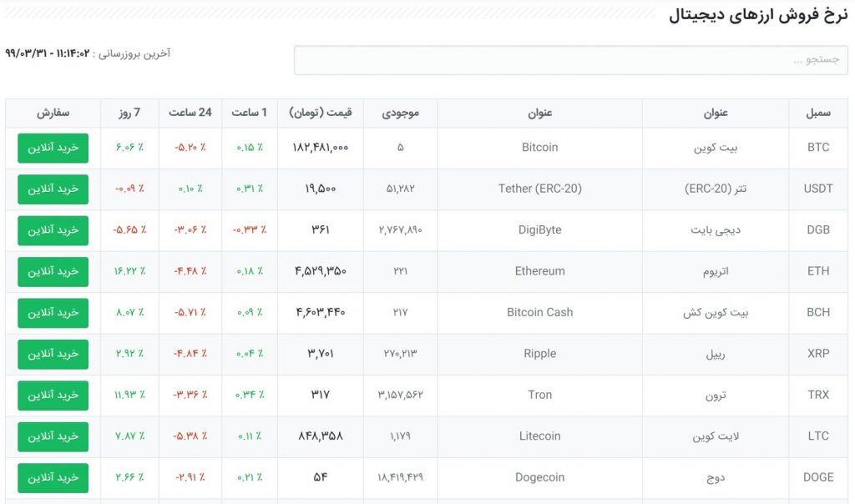Click the toman price in the LTC row
The width and height of the screenshot is (855, 504).
point(321,436)
